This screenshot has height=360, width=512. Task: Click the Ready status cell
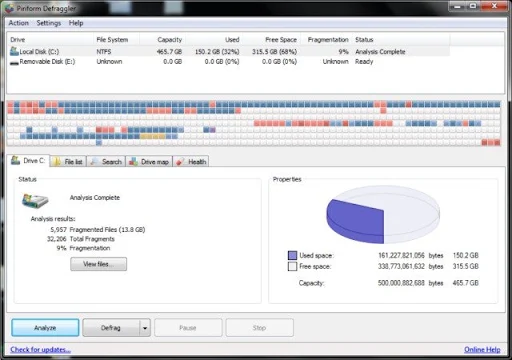pos(364,62)
